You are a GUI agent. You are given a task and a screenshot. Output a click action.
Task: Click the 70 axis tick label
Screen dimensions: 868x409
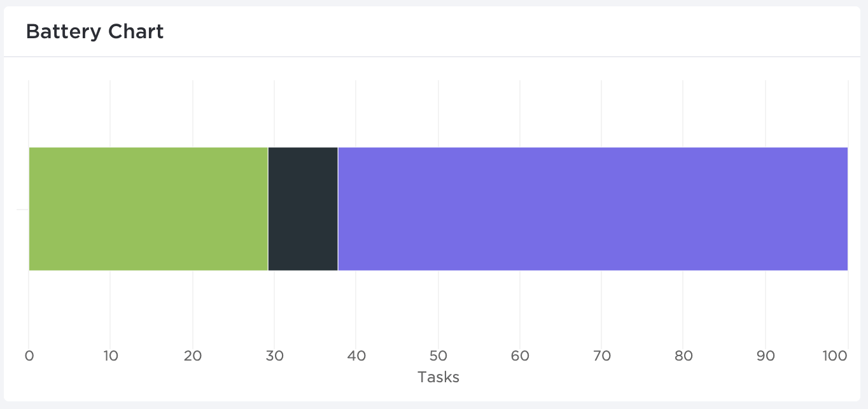tap(602, 356)
